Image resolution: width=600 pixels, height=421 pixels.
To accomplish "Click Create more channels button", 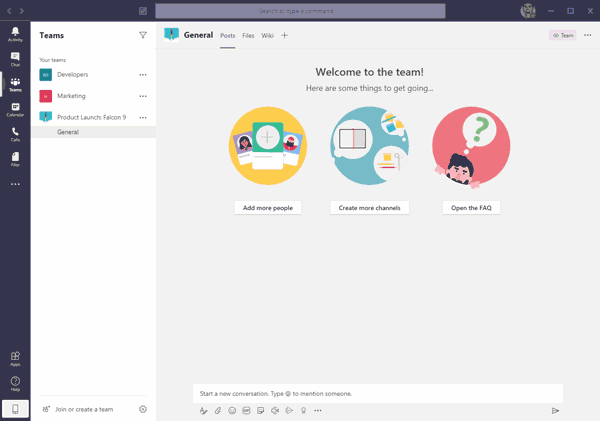I will point(370,208).
